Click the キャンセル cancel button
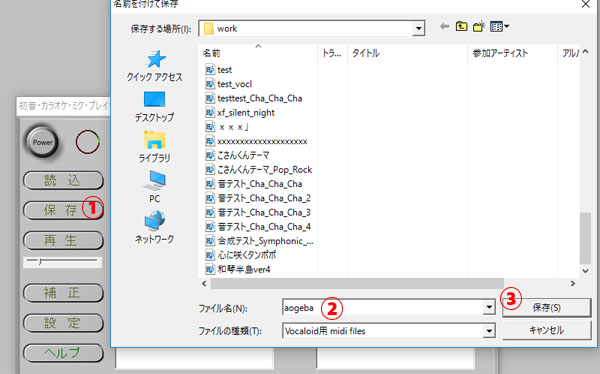 click(546, 330)
